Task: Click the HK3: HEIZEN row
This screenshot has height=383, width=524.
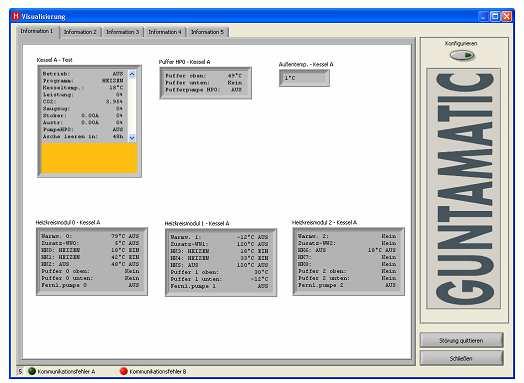Action: [220, 251]
